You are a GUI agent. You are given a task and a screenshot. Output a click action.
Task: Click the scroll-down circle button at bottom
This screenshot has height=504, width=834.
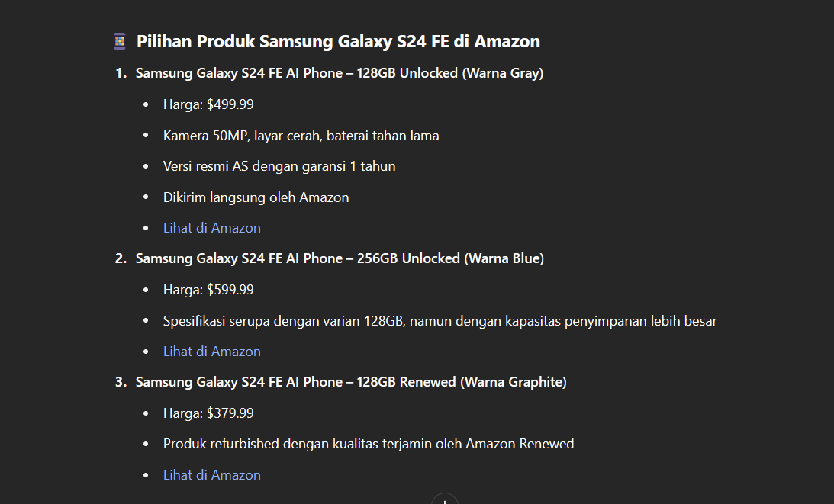click(x=445, y=499)
